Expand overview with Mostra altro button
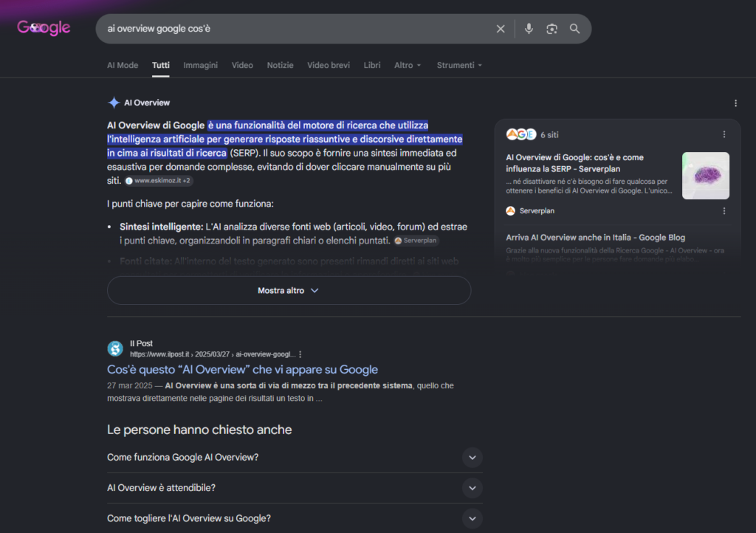The width and height of the screenshot is (756, 533). [289, 291]
